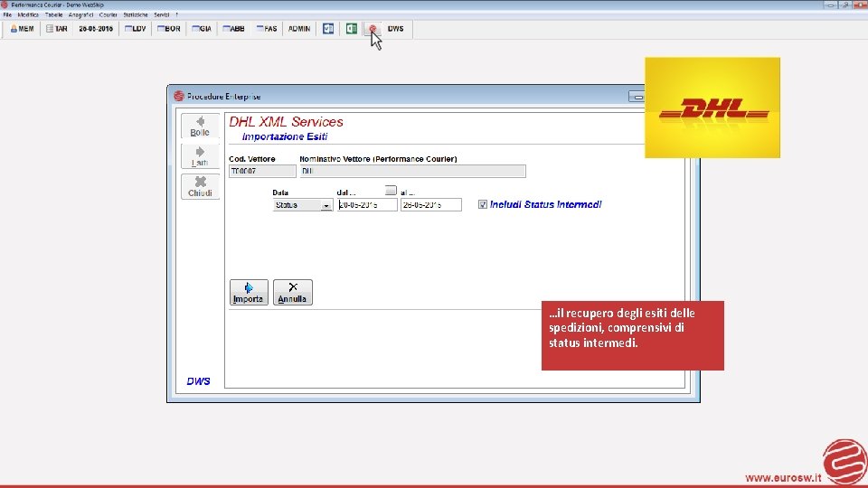The image size is (868, 488).
Task: Launch the Word icon in toolbar
Action: click(x=328, y=29)
